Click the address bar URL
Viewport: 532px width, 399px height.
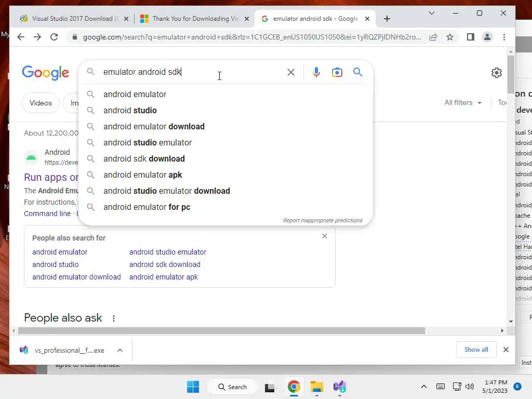click(x=252, y=37)
